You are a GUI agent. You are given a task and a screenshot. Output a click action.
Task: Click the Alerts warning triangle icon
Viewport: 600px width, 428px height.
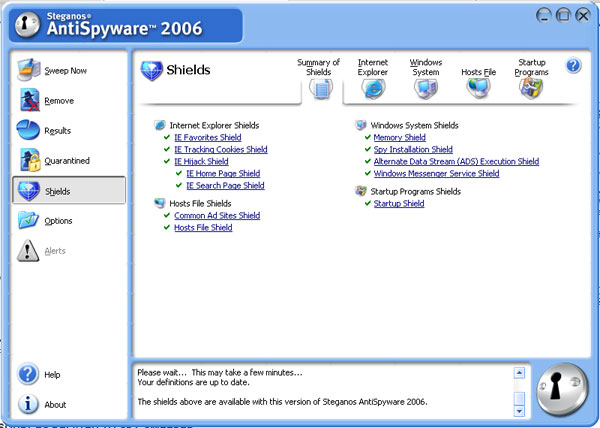tap(28, 251)
